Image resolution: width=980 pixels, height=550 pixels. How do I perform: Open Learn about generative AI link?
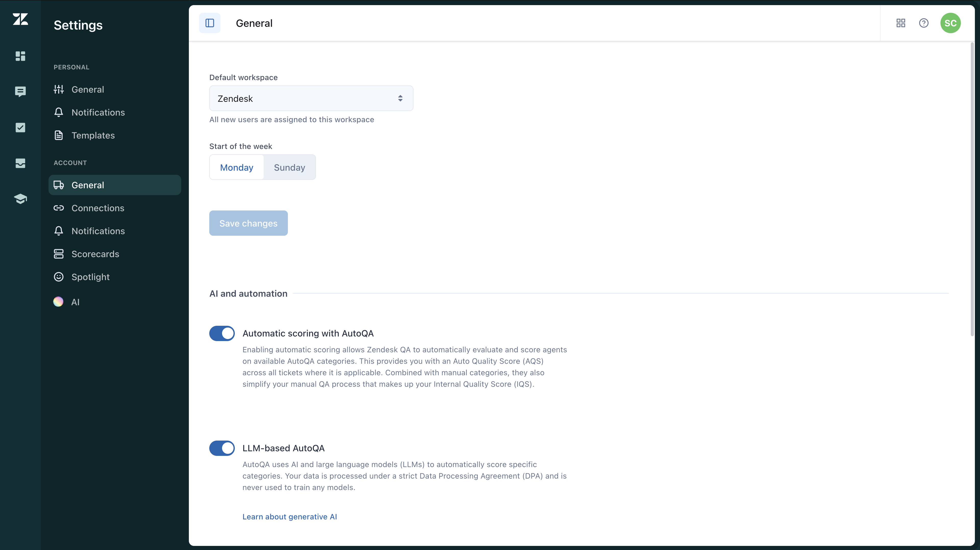click(x=289, y=517)
